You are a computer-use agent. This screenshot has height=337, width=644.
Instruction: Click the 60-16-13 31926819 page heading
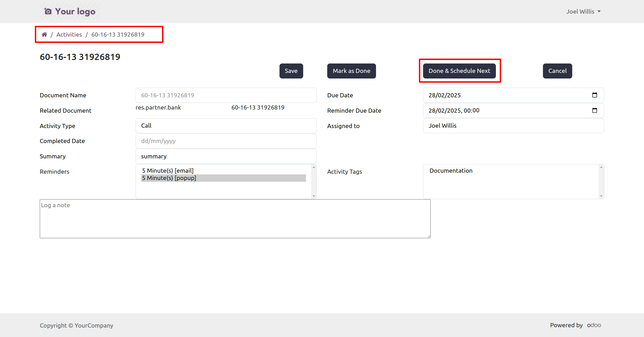[x=80, y=57]
